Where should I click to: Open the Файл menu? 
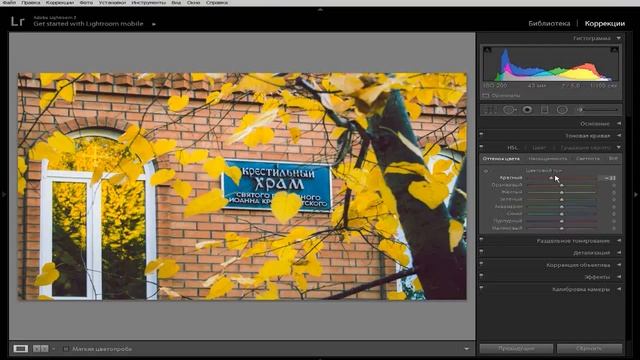9,2
